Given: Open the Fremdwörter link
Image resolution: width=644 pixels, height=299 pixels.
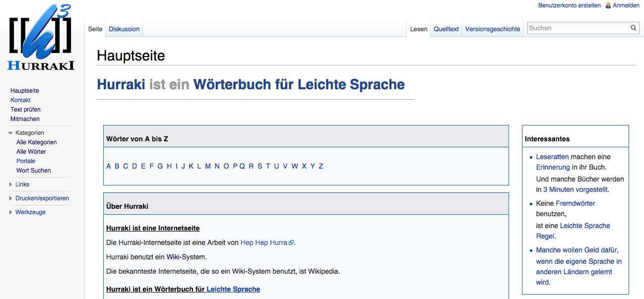Looking at the screenshot, I should click(x=576, y=203).
